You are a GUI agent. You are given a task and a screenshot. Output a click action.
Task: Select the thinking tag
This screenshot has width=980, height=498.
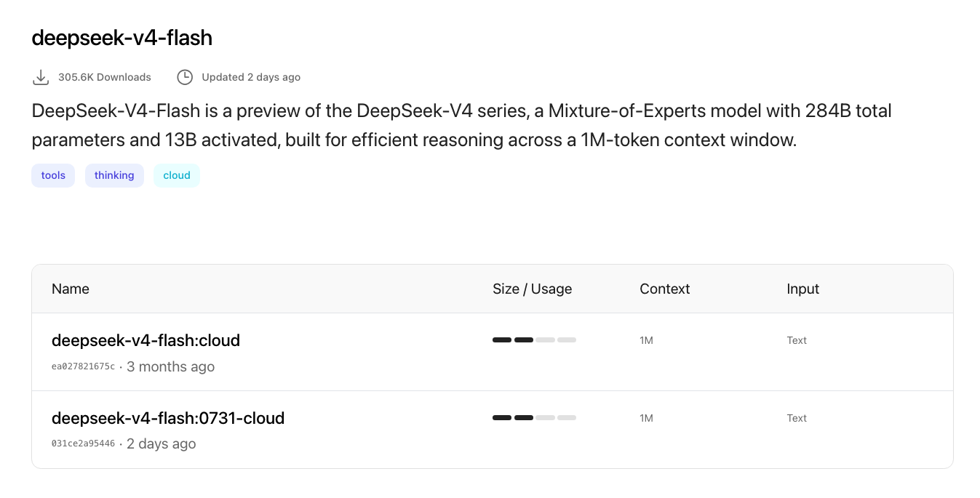pos(114,175)
